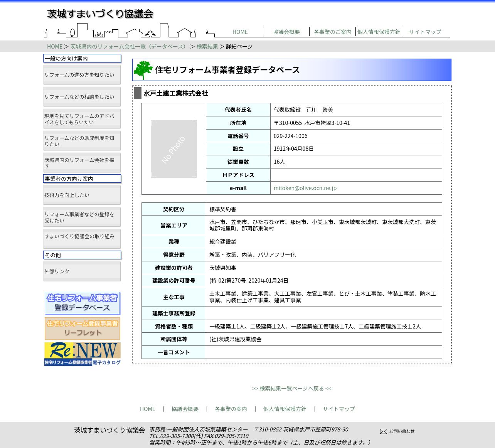Click the 主な工事 label cell
This screenshot has width=495, height=448.
pyautogui.click(x=174, y=297)
